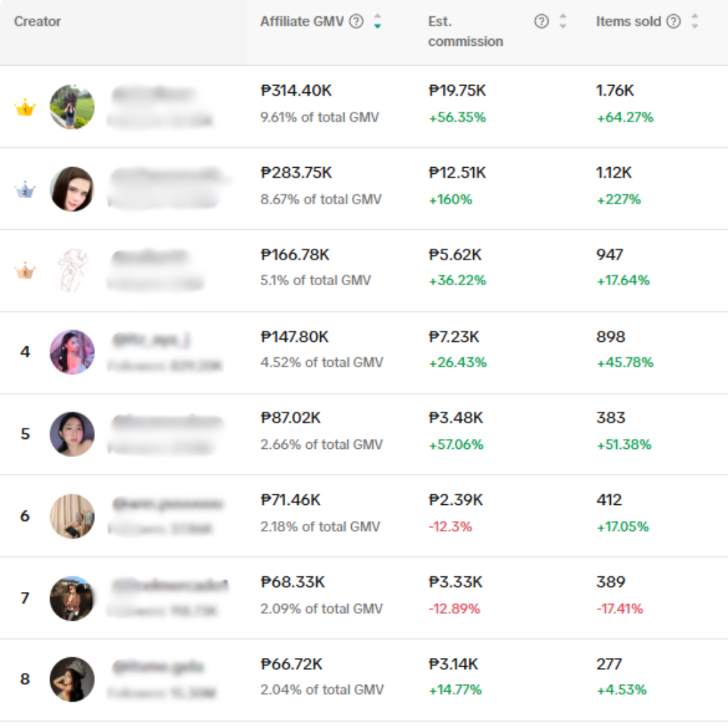Image resolution: width=728 pixels, height=728 pixels.
Task: Click rank 4 creator's pink profile picture
Action: tap(72, 352)
